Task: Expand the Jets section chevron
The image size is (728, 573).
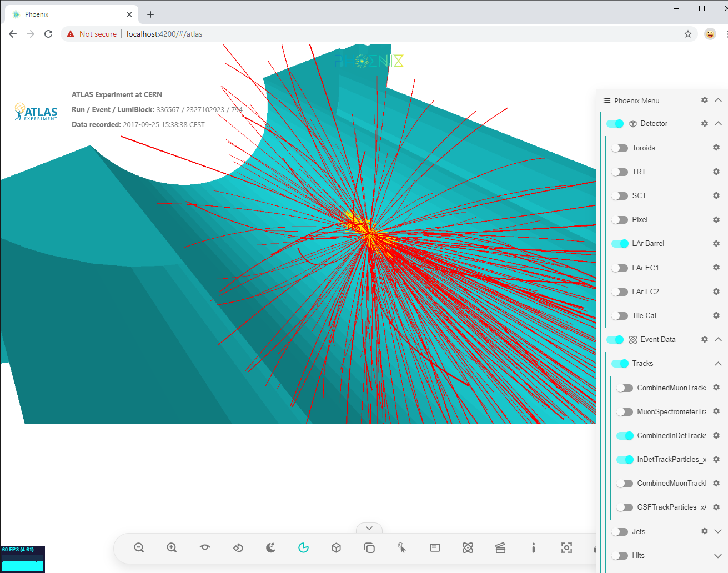Action: click(x=718, y=531)
